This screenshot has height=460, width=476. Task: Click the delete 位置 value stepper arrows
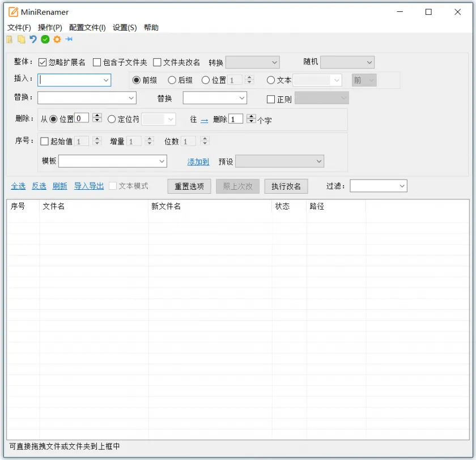pos(97,118)
